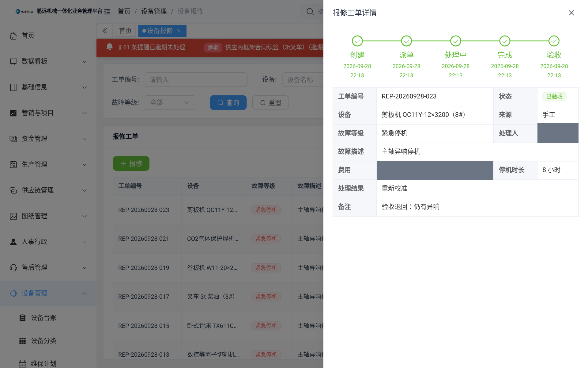This screenshot has width=588, height=368.
Task: Click the 设备名称 input field
Action: 303,79
